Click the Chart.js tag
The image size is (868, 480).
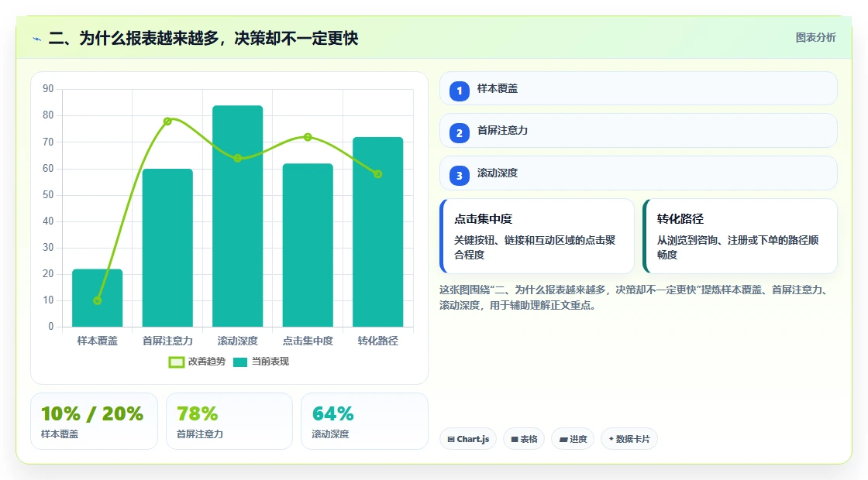468,439
